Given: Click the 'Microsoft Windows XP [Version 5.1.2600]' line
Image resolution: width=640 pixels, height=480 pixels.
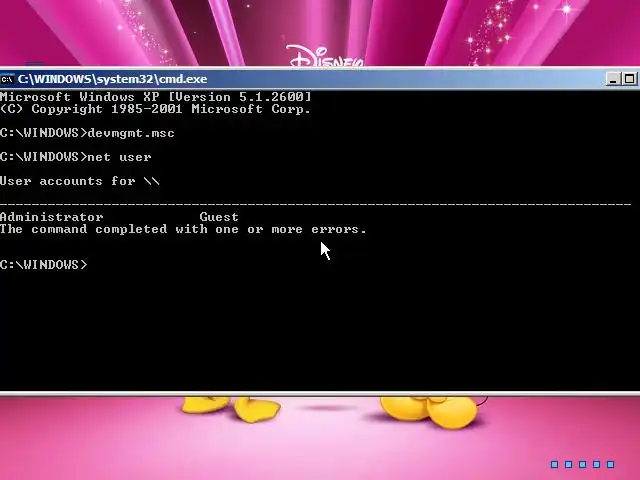Looking at the screenshot, I should [156, 97].
